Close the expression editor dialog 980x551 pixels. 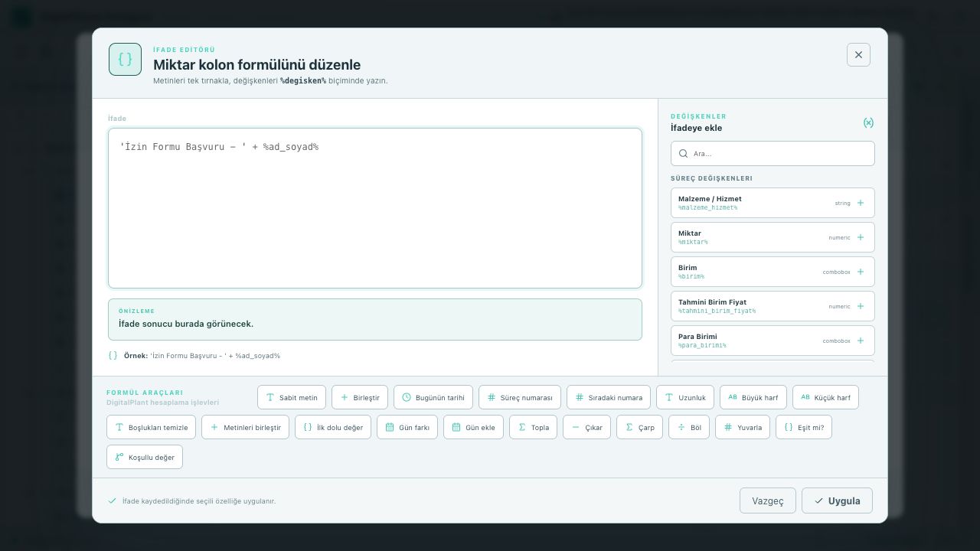coord(858,54)
